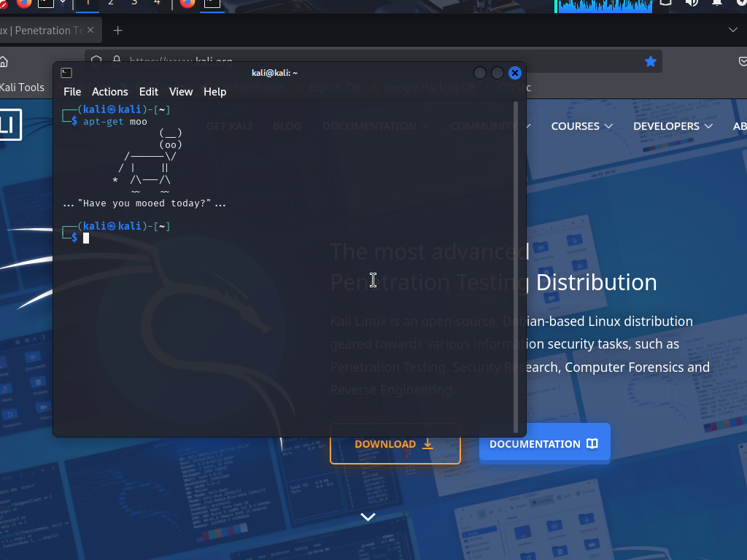Open the CPU graph monitor in the panel
The height and width of the screenshot is (560, 747).
[x=603, y=6]
